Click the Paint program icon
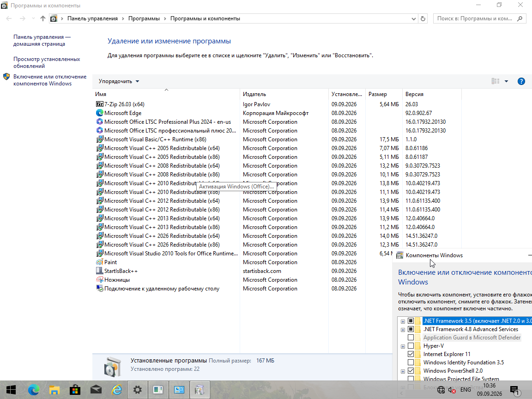The width and height of the screenshot is (532, 399). [x=99, y=262]
